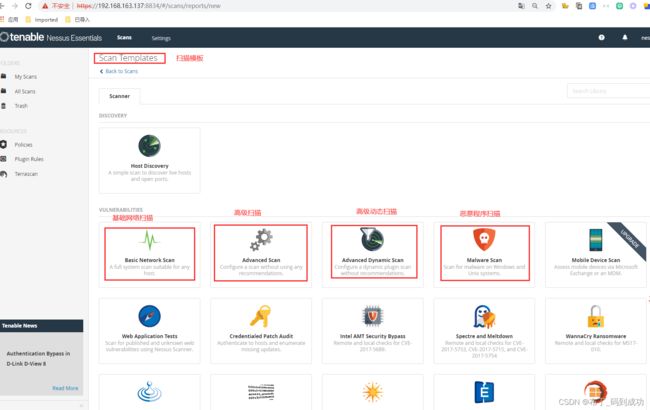650x410 pixels.
Task: Click the Plugin Rules icon in sidebar
Action: point(3,159)
